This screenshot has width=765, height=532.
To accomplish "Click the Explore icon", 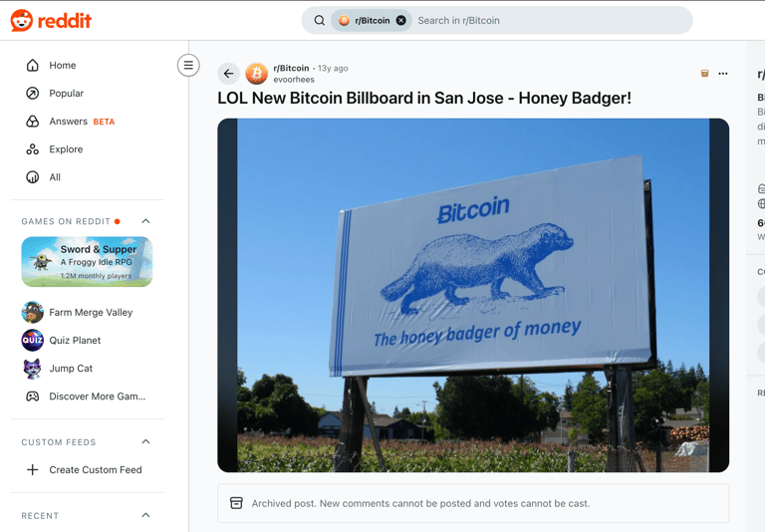I will [33, 149].
